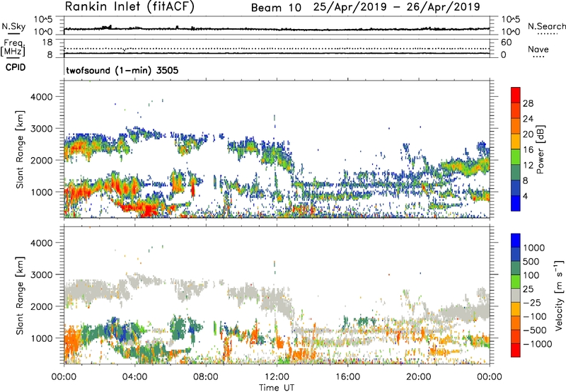Click the "4000" tick of the velocity panel

click(x=42, y=243)
